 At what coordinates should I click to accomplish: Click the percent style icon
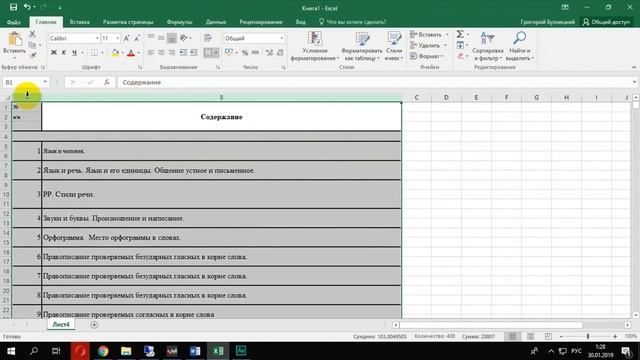(244, 53)
